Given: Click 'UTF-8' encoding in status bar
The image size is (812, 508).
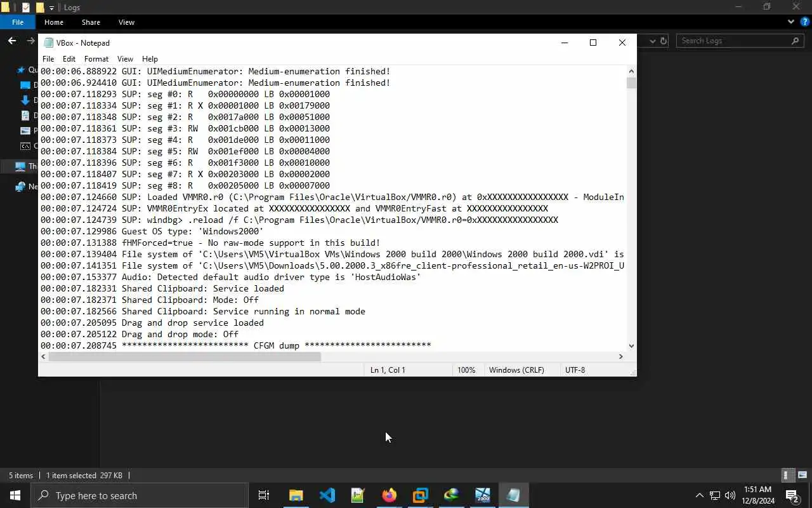Looking at the screenshot, I should 575,370.
